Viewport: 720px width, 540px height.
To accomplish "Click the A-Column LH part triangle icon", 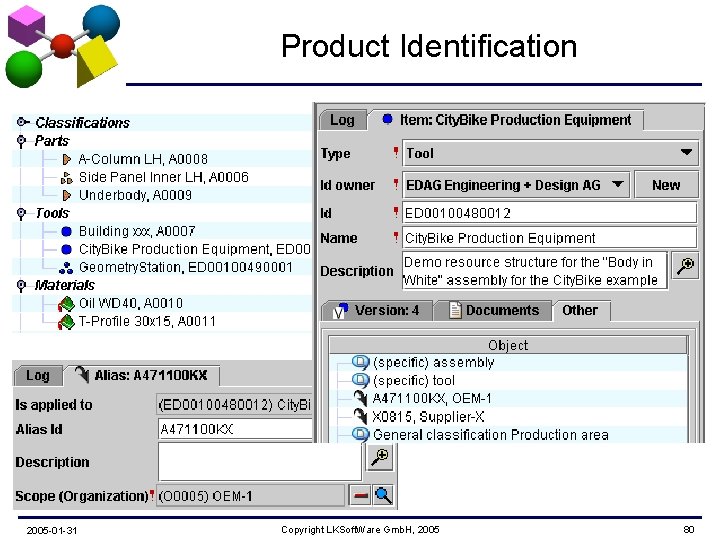I will [x=67, y=159].
